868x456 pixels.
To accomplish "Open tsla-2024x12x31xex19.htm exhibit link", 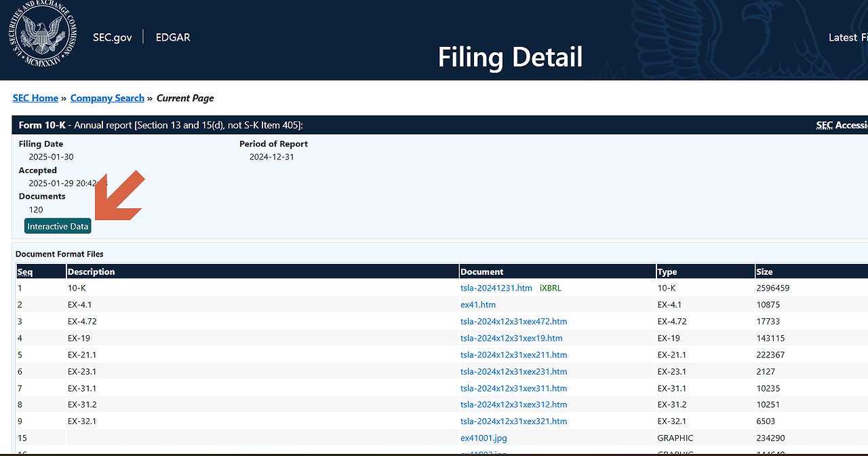I will point(511,338).
